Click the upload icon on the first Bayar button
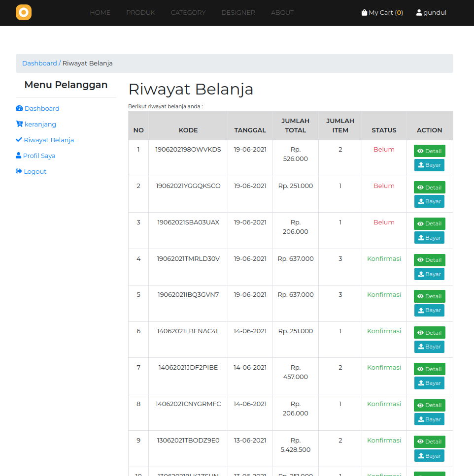 point(421,165)
